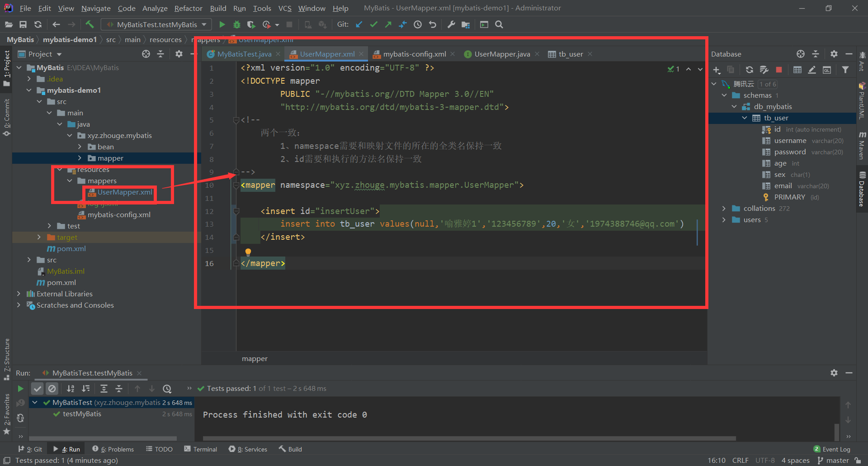Click the master Git branch widget
Image resolution: width=868 pixels, height=466 pixels.
[833, 460]
